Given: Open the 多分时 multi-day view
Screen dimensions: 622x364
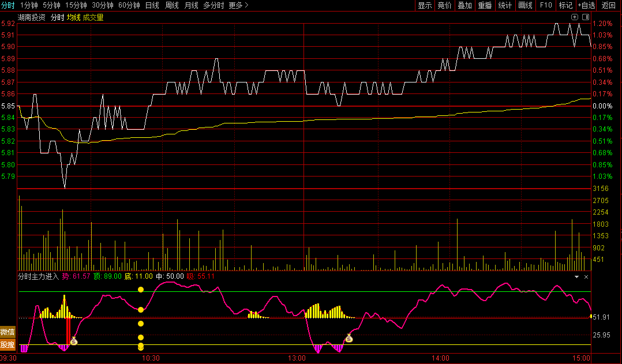Looking at the screenshot, I should [x=213, y=5].
